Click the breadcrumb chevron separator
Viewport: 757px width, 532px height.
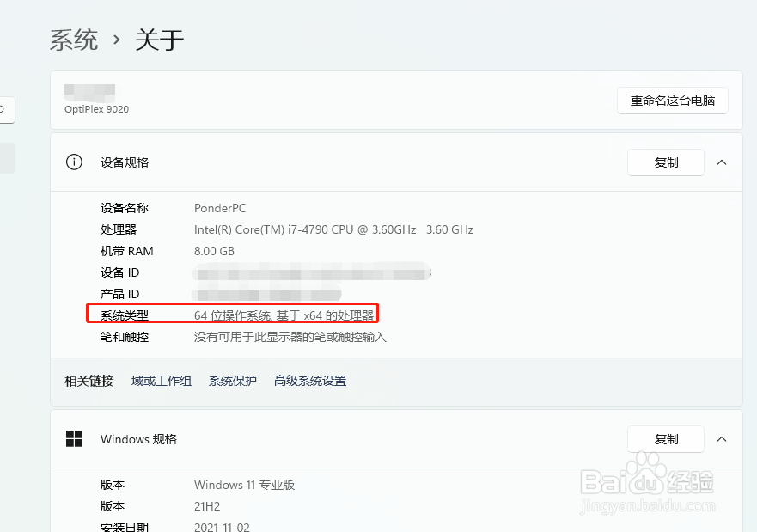pos(116,40)
